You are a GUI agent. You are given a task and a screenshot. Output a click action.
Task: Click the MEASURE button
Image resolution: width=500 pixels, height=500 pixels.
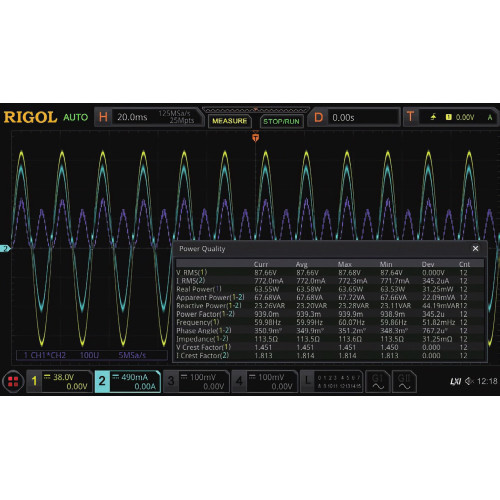point(230,121)
